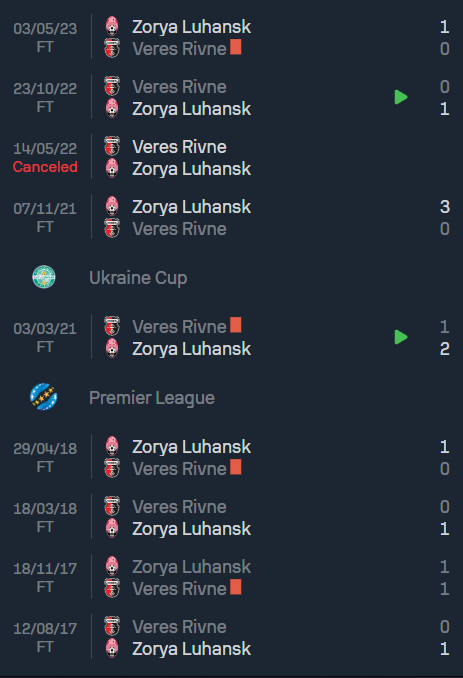Click the red card icon in 03/05/23 match
The height and width of the screenshot is (678, 463).
pyautogui.click(x=236, y=47)
